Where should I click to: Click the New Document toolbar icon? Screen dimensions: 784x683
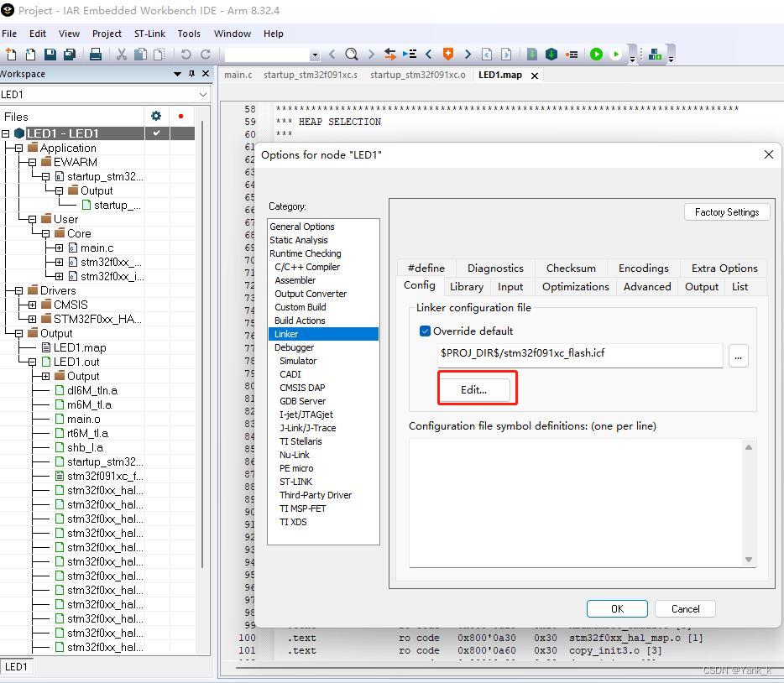[11, 54]
